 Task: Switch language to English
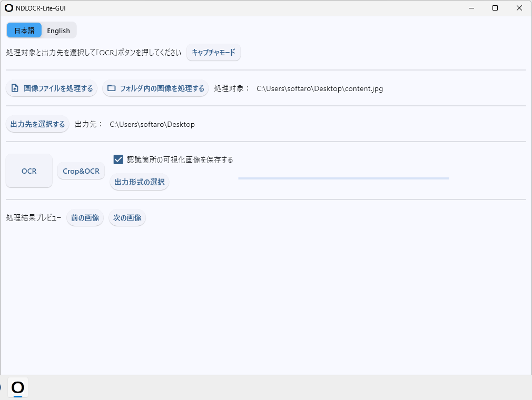click(58, 31)
